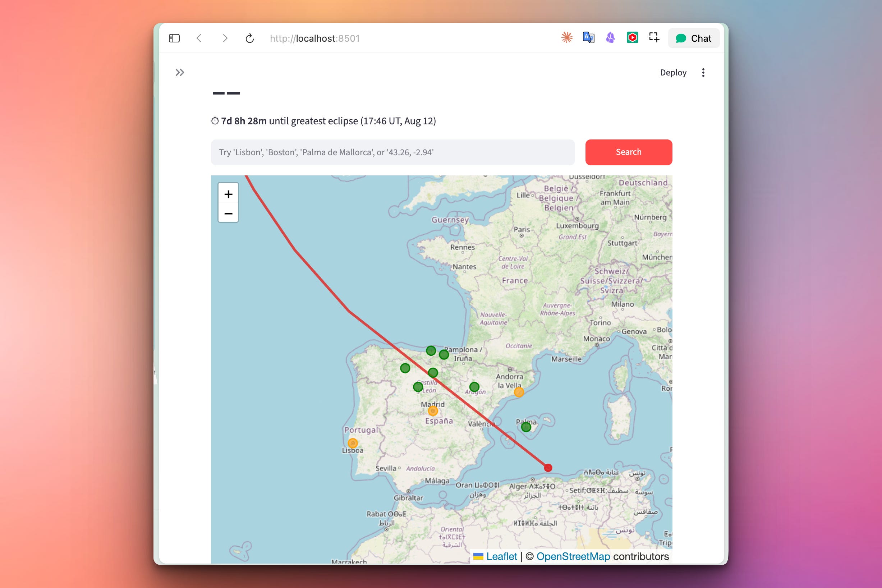Click the Deploy button
Screen dimensions: 882x588
[673, 72]
